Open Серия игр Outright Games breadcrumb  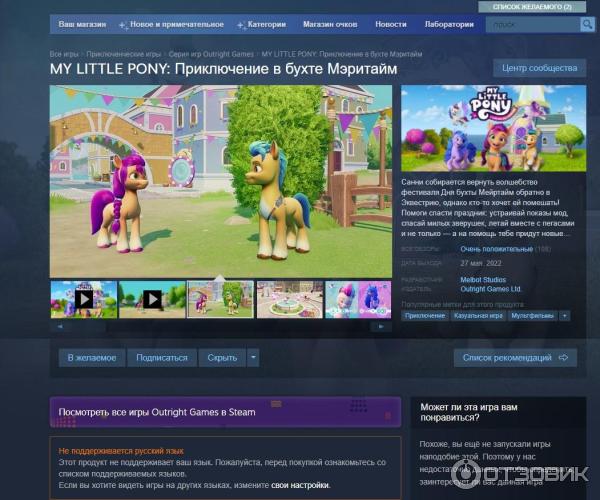click(211, 54)
